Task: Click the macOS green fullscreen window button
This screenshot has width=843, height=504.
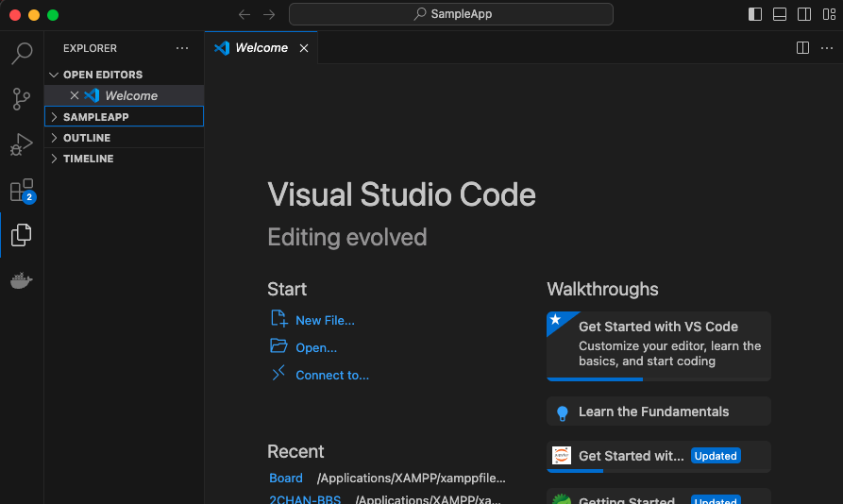Action: coord(53,15)
